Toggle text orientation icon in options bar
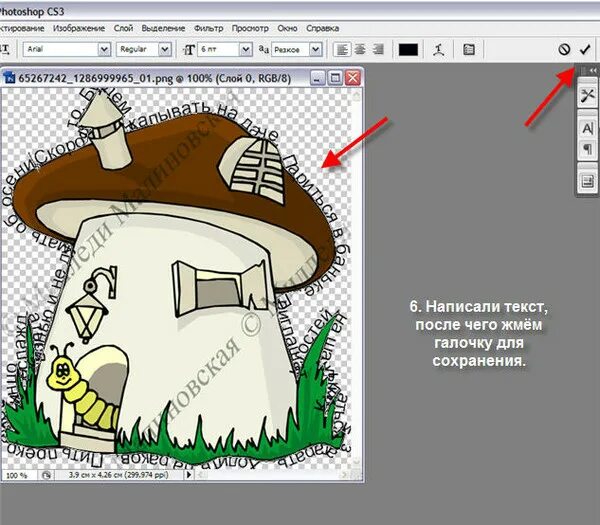Image resolution: width=600 pixels, height=525 pixels. click(x=5, y=49)
